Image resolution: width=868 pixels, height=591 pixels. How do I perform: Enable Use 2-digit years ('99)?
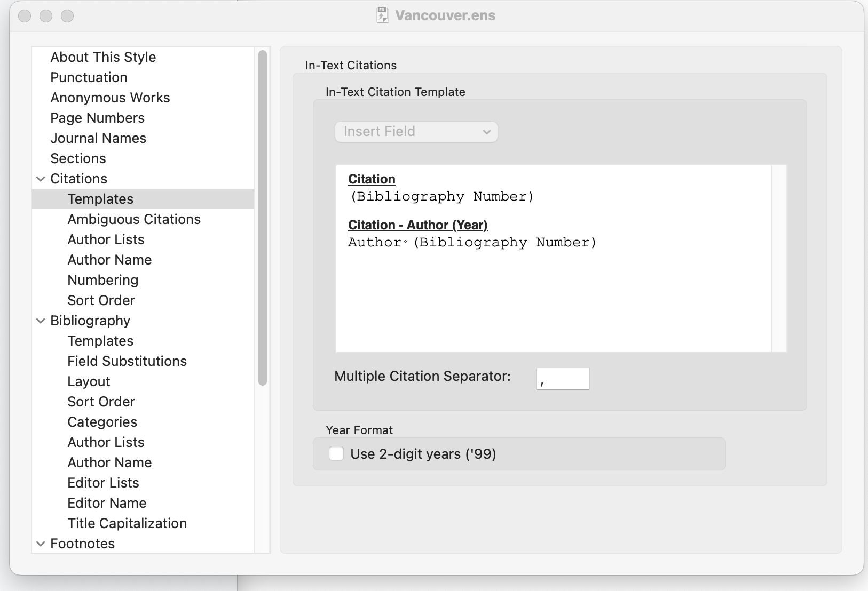point(336,453)
